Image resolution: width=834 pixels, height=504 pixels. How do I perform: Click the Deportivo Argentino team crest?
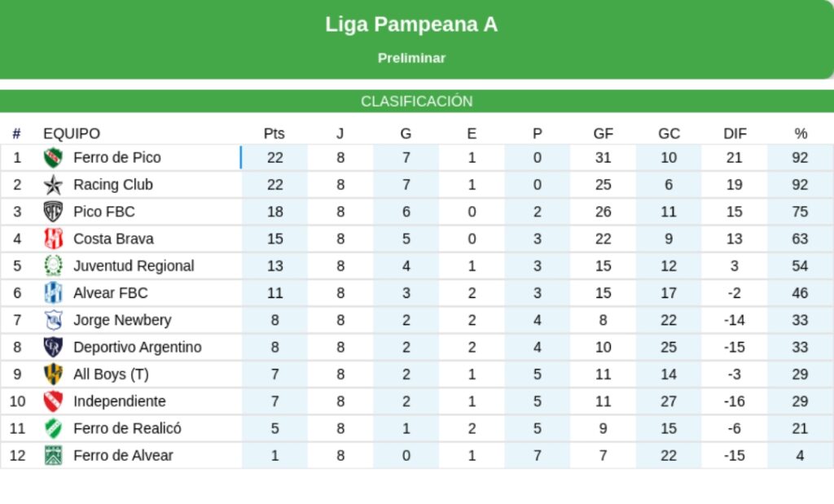point(53,347)
